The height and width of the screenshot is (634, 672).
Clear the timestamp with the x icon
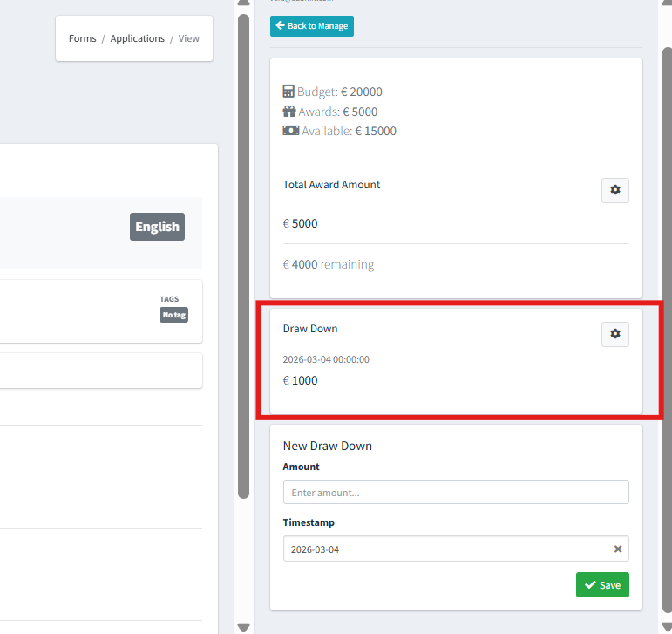[x=618, y=549]
